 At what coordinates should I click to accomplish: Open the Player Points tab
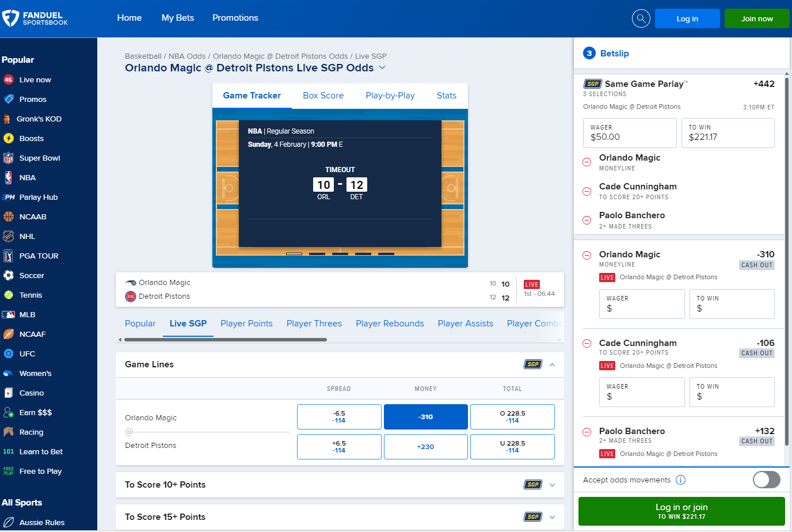click(246, 324)
